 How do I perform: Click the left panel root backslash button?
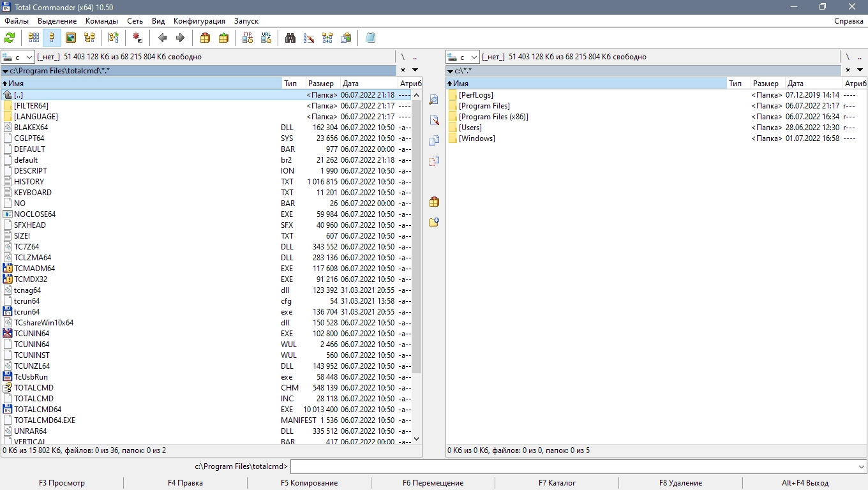403,57
